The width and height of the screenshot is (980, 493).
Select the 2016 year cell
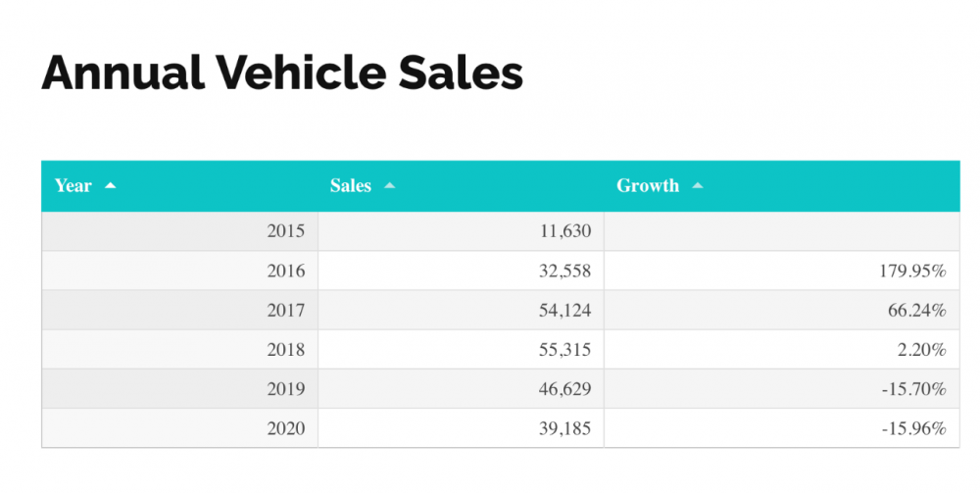285,271
